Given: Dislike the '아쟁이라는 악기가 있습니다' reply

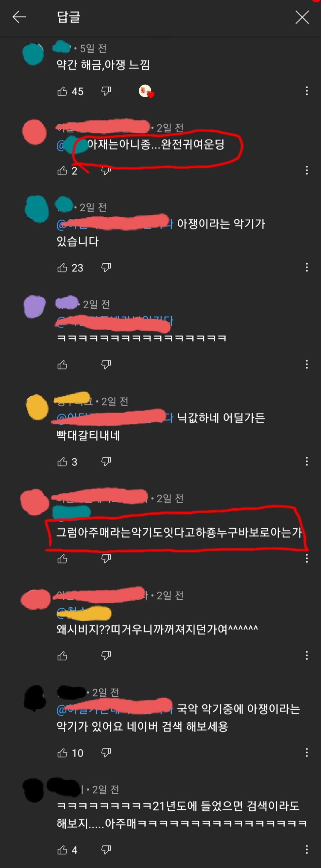Looking at the screenshot, I should [x=106, y=268].
